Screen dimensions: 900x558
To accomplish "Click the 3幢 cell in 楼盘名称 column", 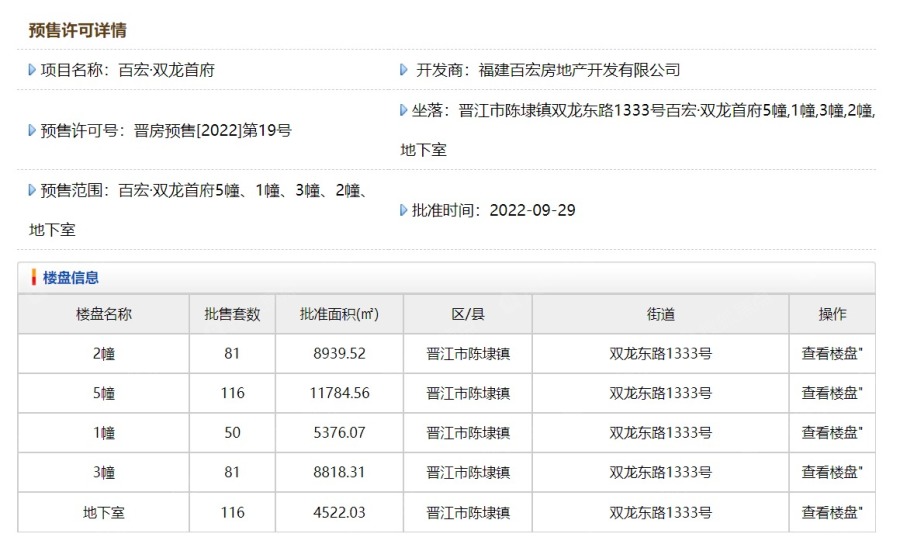I will point(104,472).
